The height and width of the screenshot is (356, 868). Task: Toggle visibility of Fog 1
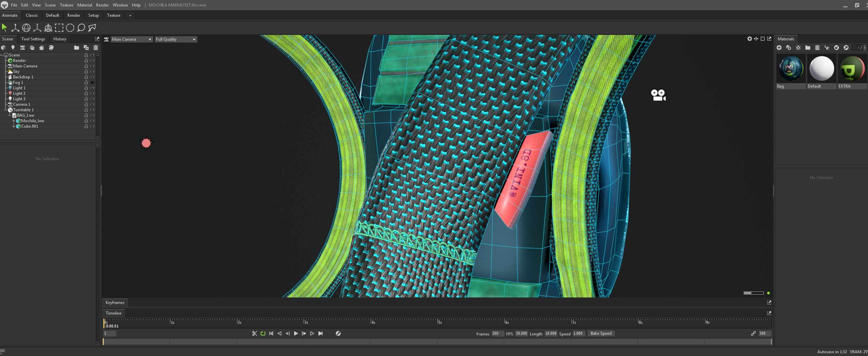pyautogui.click(x=92, y=82)
